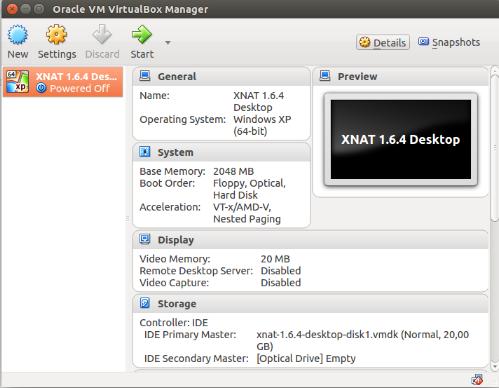Click the Settings toolbar label
The width and height of the screenshot is (499, 388).
point(57,54)
